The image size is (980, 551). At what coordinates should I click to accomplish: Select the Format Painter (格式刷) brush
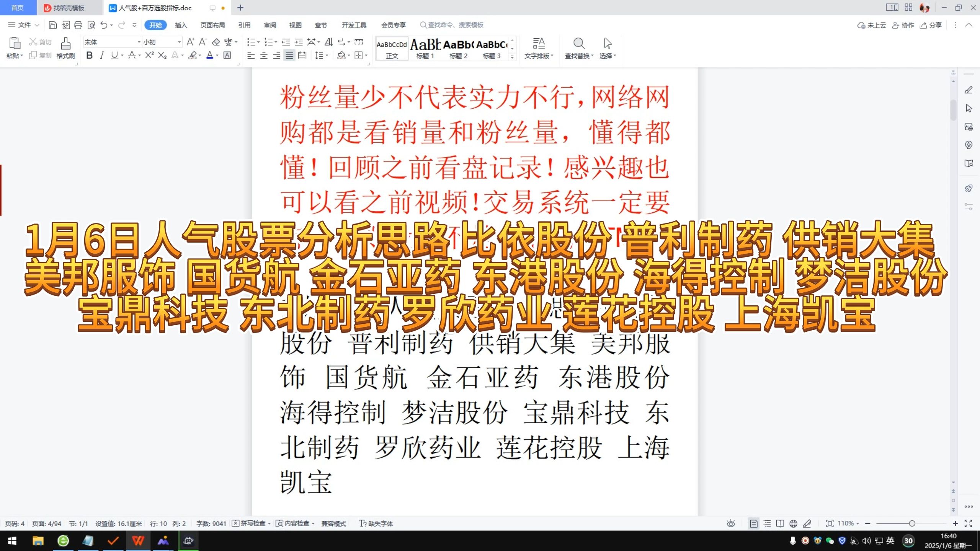coord(65,48)
